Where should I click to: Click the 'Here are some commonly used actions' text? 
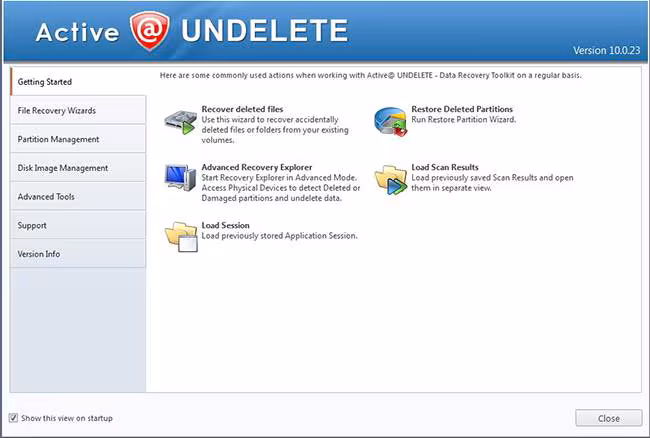point(371,75)
